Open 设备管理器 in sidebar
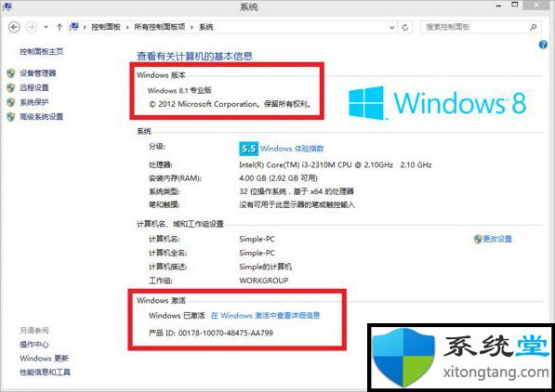 click(x=38, y=73)
